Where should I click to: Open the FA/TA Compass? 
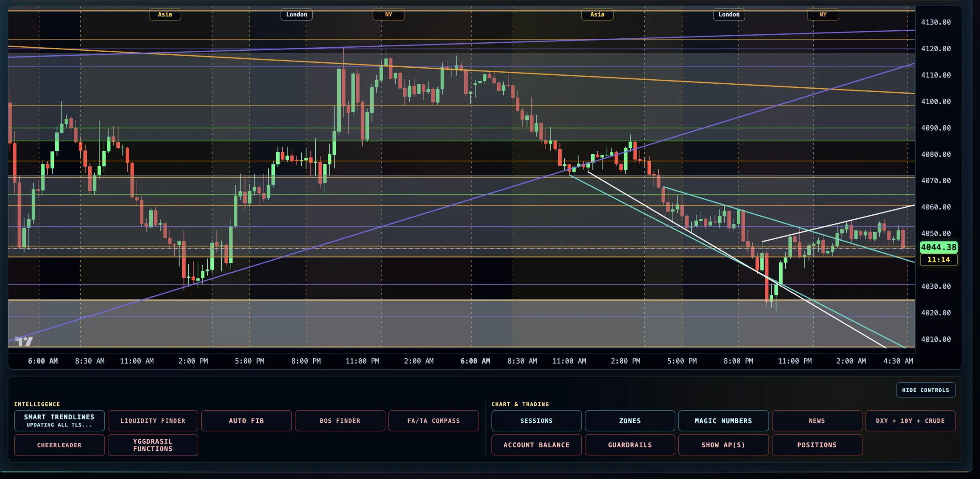(433, 421)
